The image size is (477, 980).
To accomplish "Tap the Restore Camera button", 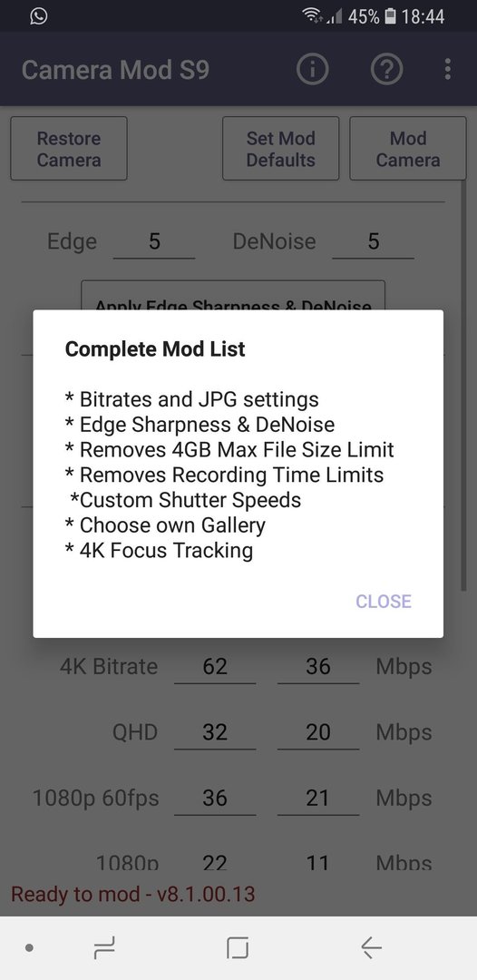I will (69, 149).
